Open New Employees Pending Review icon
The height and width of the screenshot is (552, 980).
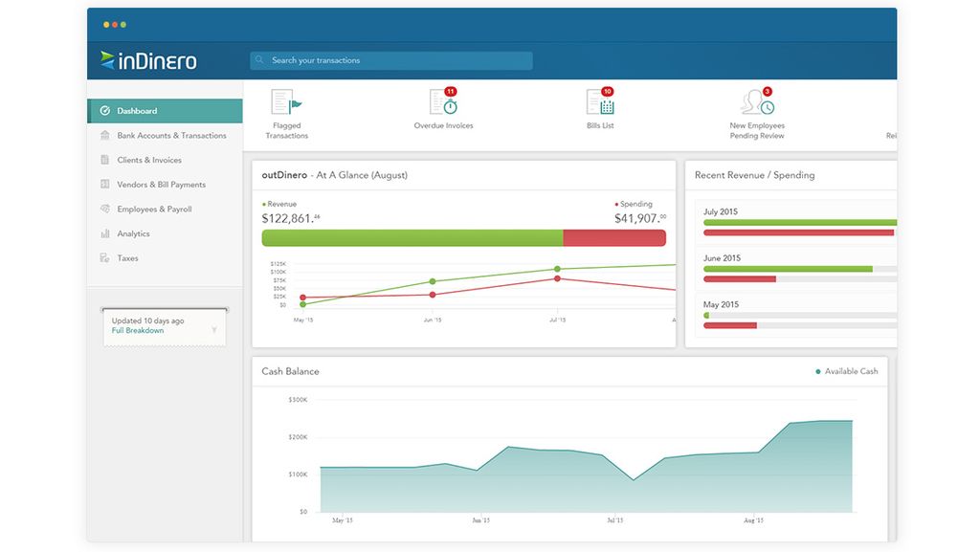tap(758, 101)
